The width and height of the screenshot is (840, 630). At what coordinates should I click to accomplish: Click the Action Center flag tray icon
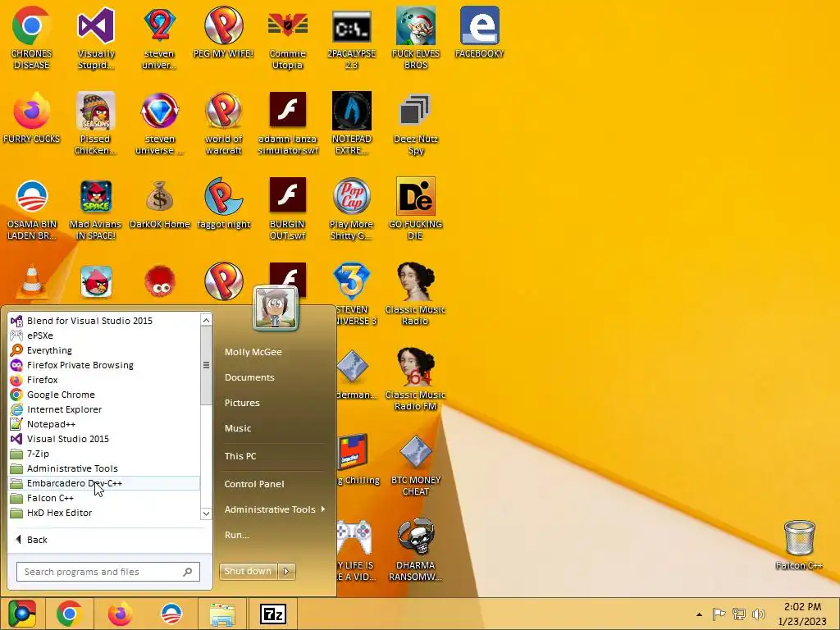719,614
